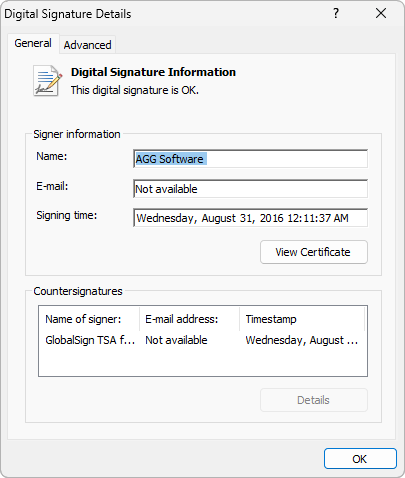Open countersignature Details button
Screen dimensions: 405x478
314,400
